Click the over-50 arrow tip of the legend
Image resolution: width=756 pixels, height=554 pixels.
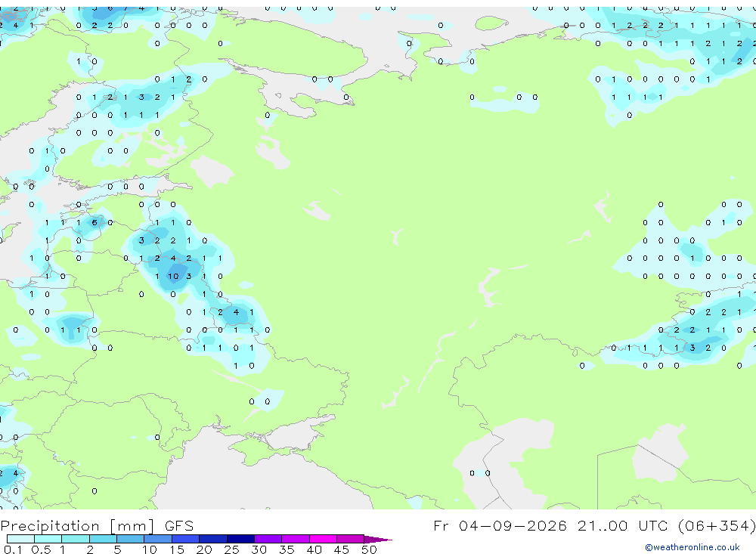coord(378,539)
